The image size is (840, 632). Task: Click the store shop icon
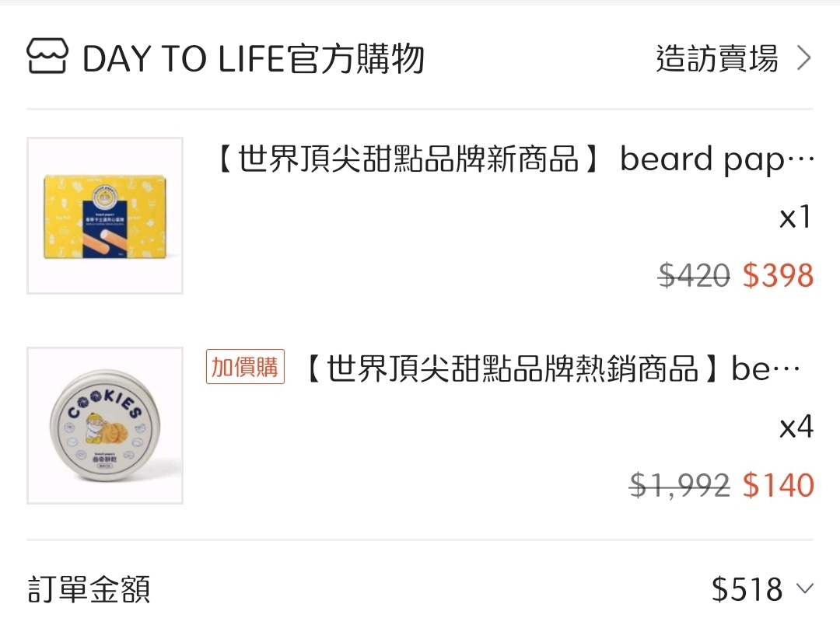coord(47,58)
